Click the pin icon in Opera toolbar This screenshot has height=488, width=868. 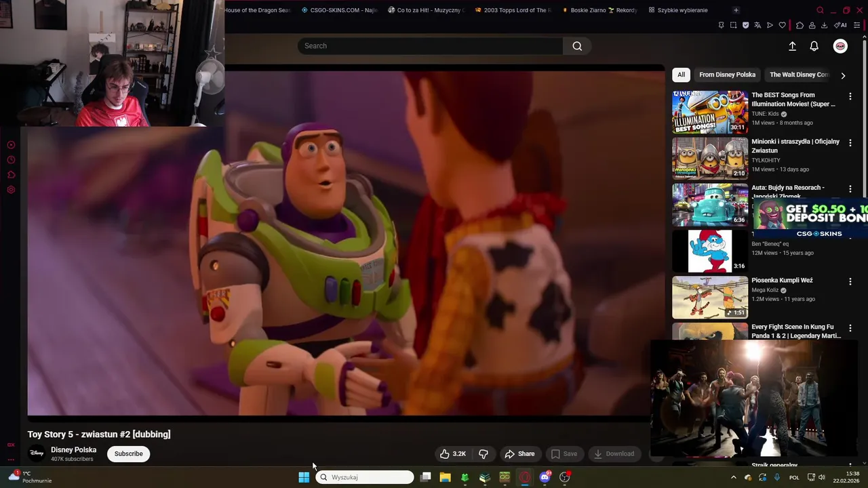click(721, 25)
